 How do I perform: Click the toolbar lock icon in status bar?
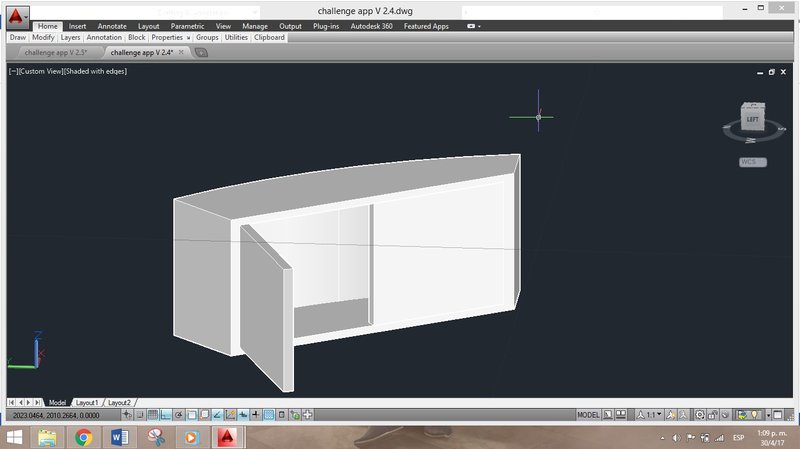pos(713,414)
